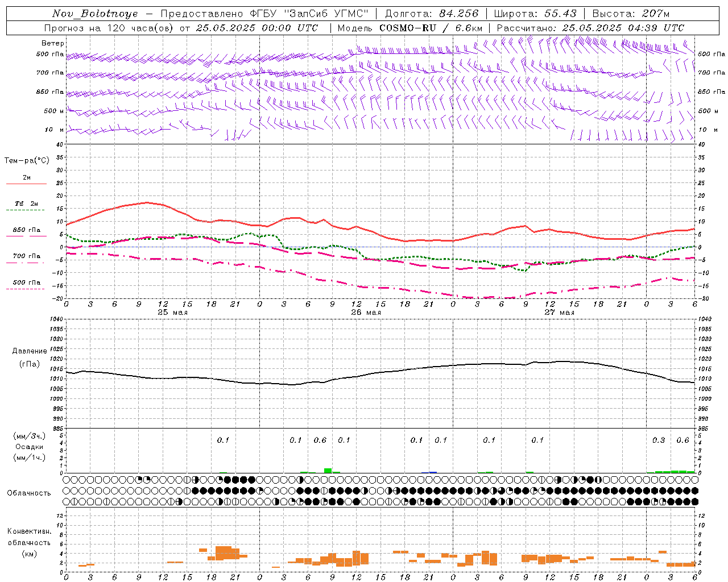The image size is (728, 582).
Task: Click the Td 2м dew point legend entry
Action: coord(27,203)
